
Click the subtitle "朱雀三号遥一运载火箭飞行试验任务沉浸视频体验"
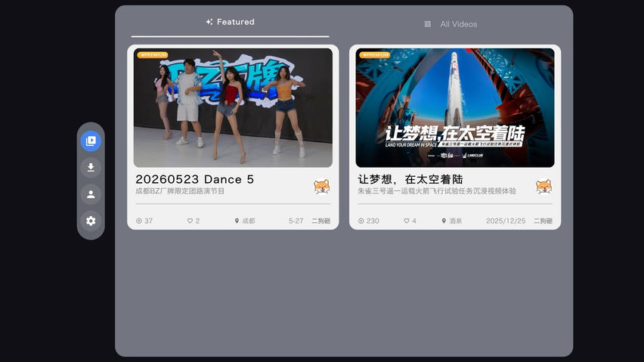point(437,191)
